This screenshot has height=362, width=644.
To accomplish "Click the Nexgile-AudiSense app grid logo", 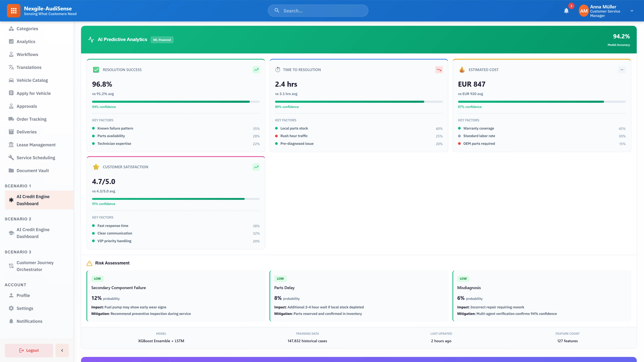I will (x=14, y=11).
